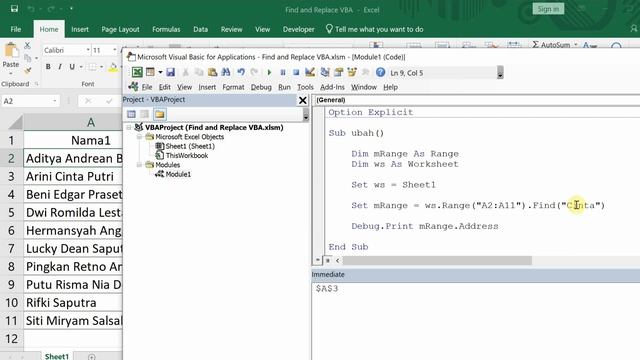Click inside the Immediate window
Image resolution: width=640 pixels, height=360 pixels.
coord(476,320)
